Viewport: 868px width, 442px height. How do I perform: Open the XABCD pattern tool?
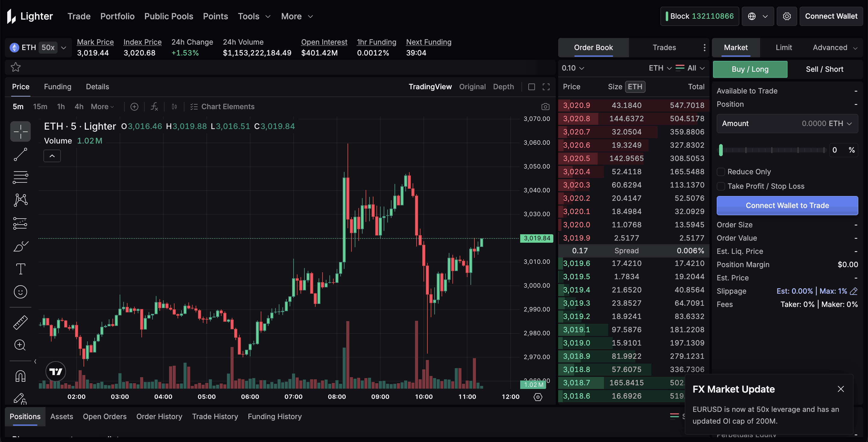point(20,200)
